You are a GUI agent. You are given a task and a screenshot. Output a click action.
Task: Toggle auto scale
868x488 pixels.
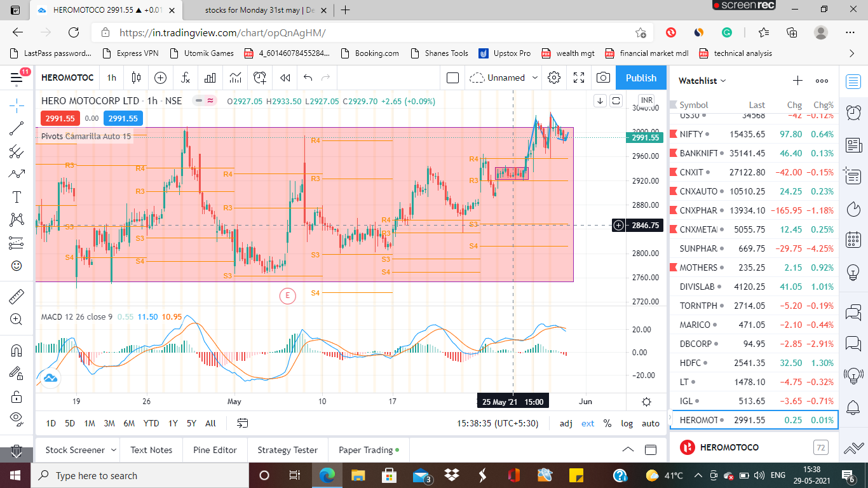(x=651, y=423)
